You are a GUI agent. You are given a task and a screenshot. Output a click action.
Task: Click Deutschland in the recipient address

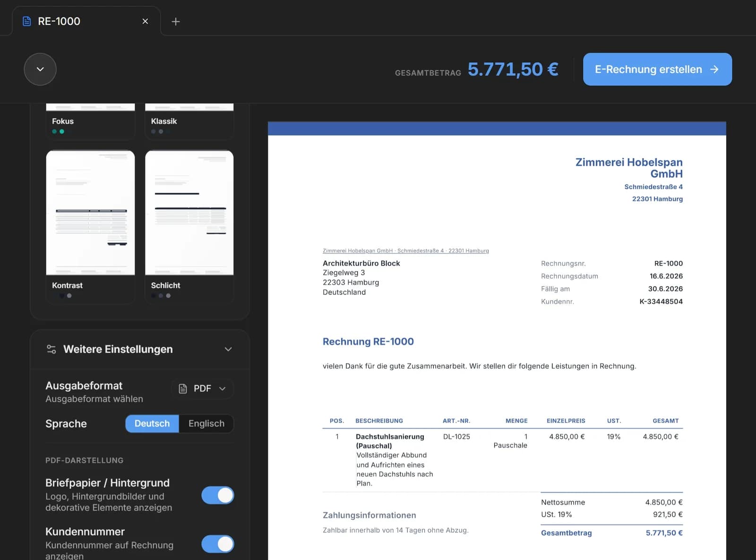point(344,292)
